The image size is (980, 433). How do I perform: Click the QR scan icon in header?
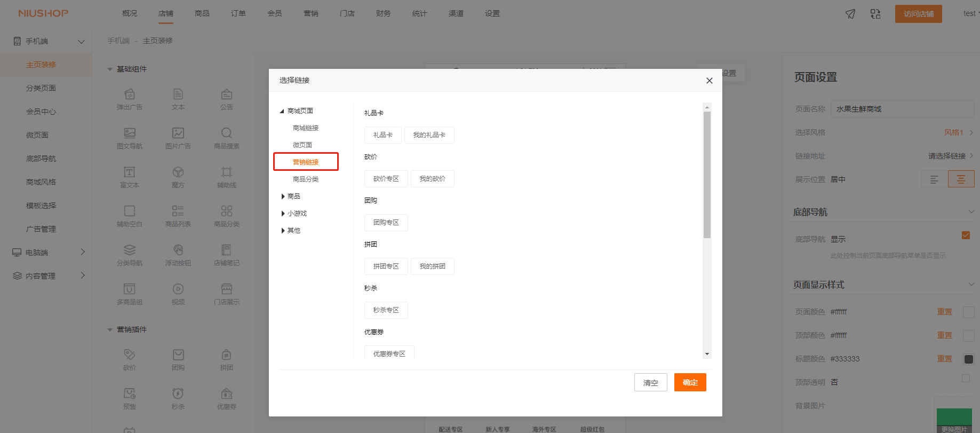click(x=875, y=14)
